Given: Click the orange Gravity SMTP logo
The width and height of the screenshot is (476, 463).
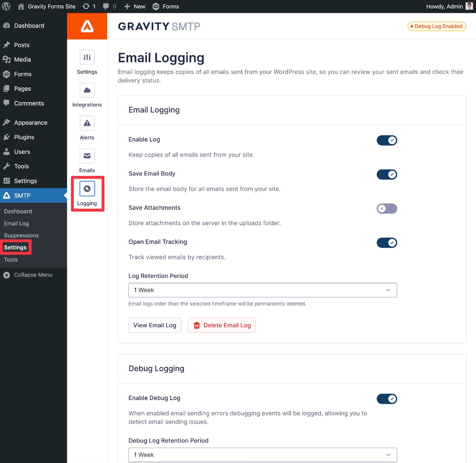Looking at the screenshot, I should (x=87, y=26).
